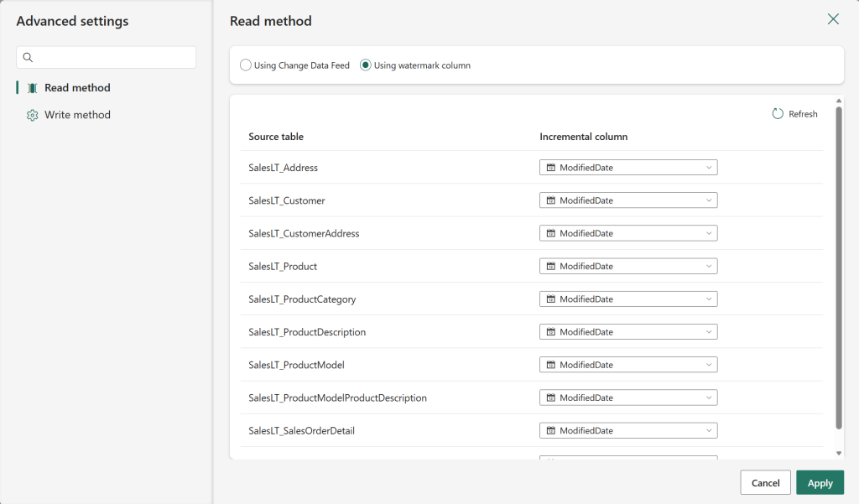Click the Refresh circular arrow icon
Image resolution: width=859 pixels, height=504 pixels.
click(x=778, y=113)
